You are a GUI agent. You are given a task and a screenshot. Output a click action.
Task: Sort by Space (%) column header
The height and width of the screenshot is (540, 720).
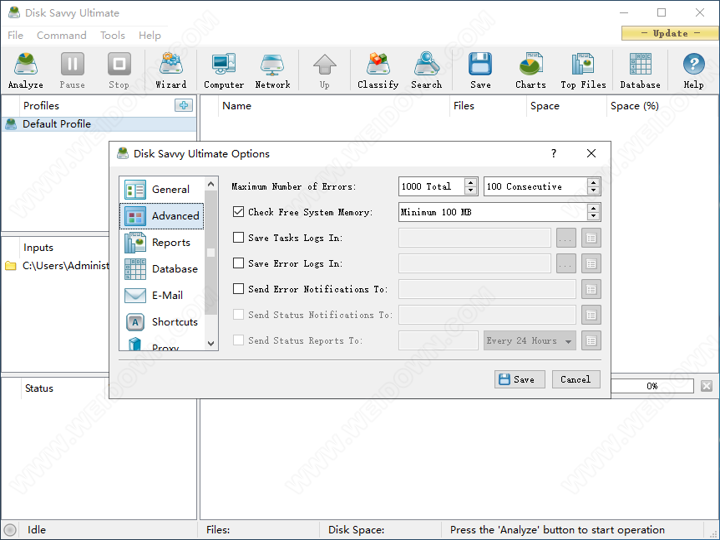pyautogui.click(x=634, y=106)
